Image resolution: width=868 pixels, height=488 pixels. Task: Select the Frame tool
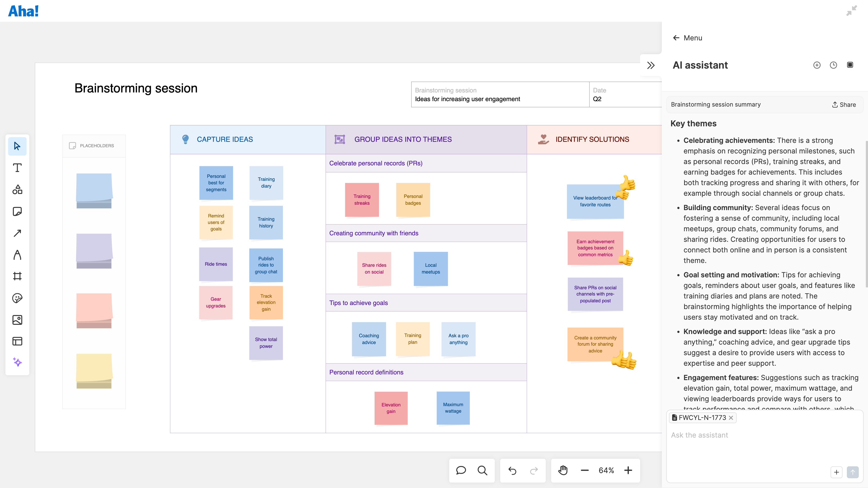click(17, 276)
